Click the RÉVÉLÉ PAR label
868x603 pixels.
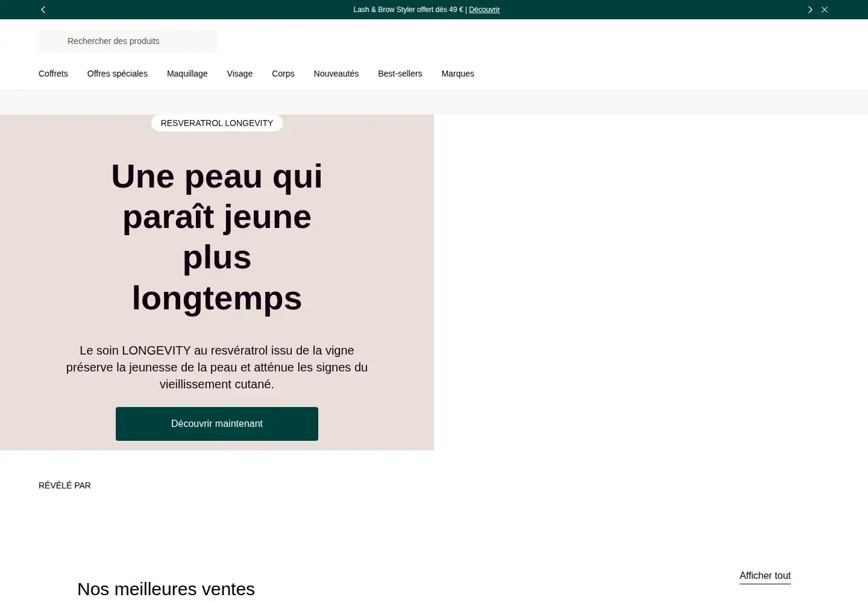coord(64,485)
